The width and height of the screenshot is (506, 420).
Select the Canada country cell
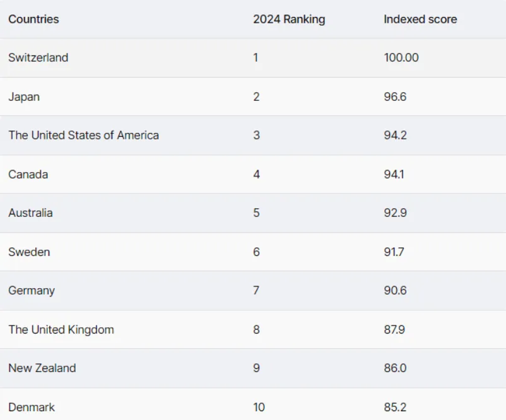pyautogui.click(x=28, y=175)
